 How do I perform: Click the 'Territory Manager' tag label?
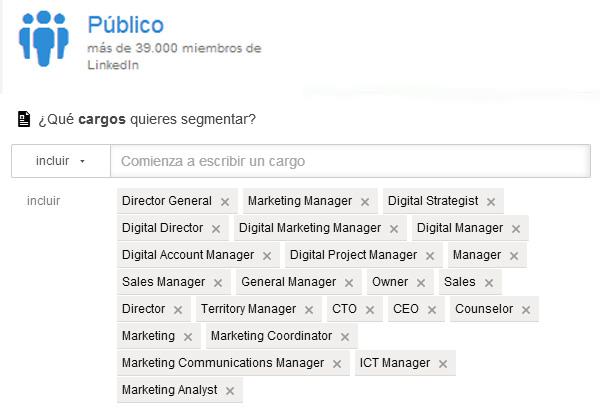coord(249,309)
